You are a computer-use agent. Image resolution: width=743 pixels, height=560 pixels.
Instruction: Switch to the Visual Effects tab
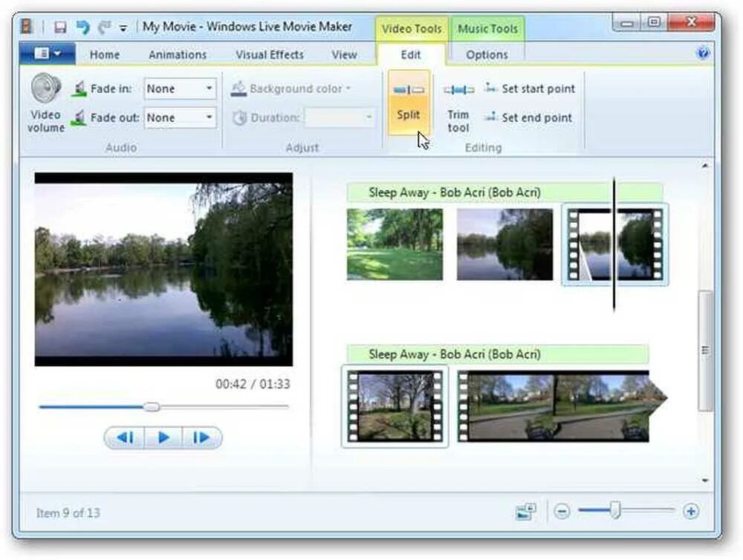click(x=270, y=54)
